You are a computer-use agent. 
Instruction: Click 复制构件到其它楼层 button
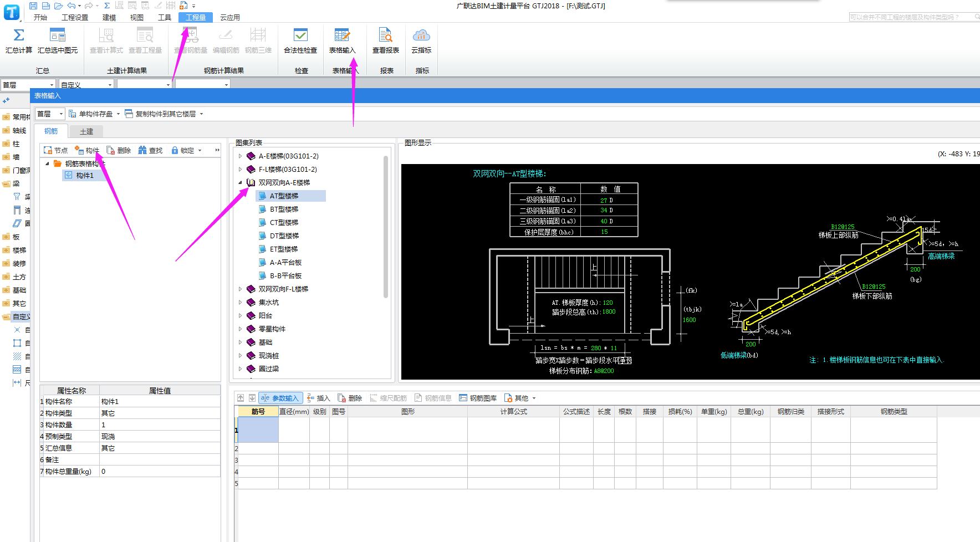161,114
